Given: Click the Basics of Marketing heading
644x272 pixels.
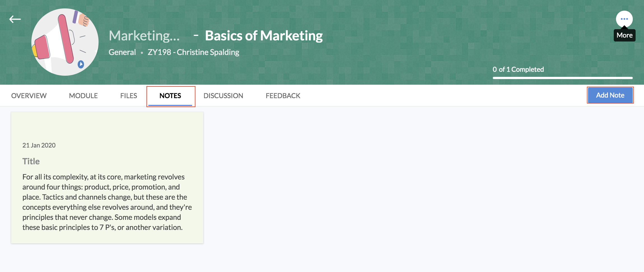Looking at the screenshot, I should (264, 36).
